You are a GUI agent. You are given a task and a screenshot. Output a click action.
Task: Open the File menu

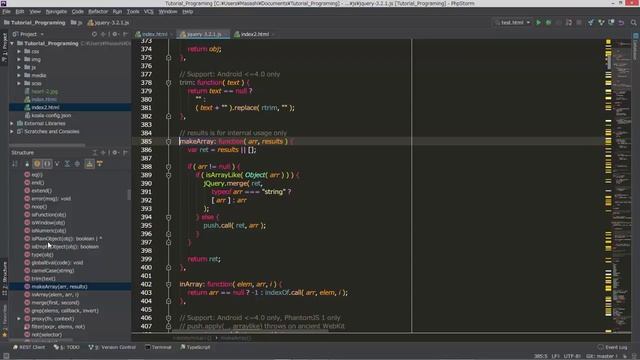(7, 11)
